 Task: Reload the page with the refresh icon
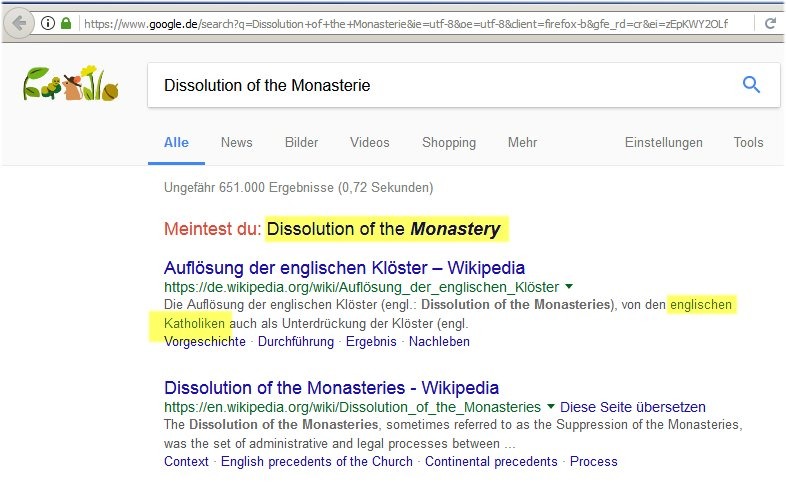coord(769,23)
